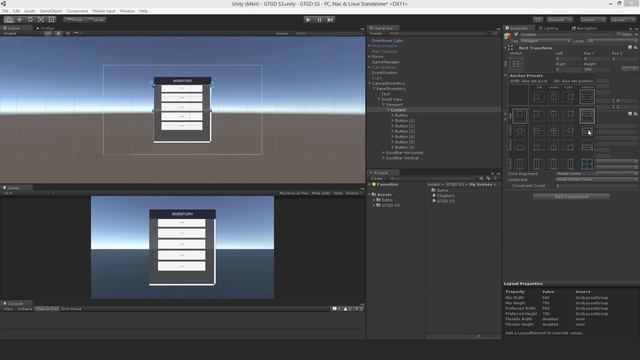The height and width of the screenshot is (360, 640).
Task: Open the Child Alignment dropdown
Action: point(596,174)
